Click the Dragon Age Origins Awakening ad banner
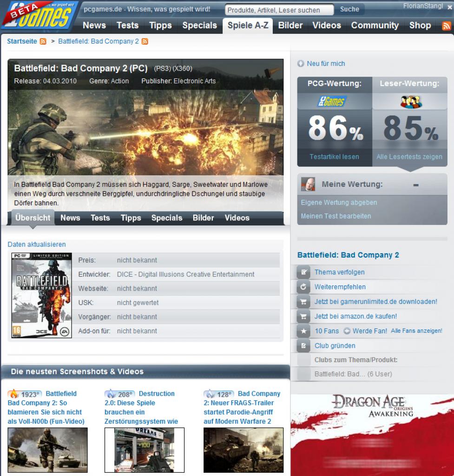 click(x=372, y=435)
